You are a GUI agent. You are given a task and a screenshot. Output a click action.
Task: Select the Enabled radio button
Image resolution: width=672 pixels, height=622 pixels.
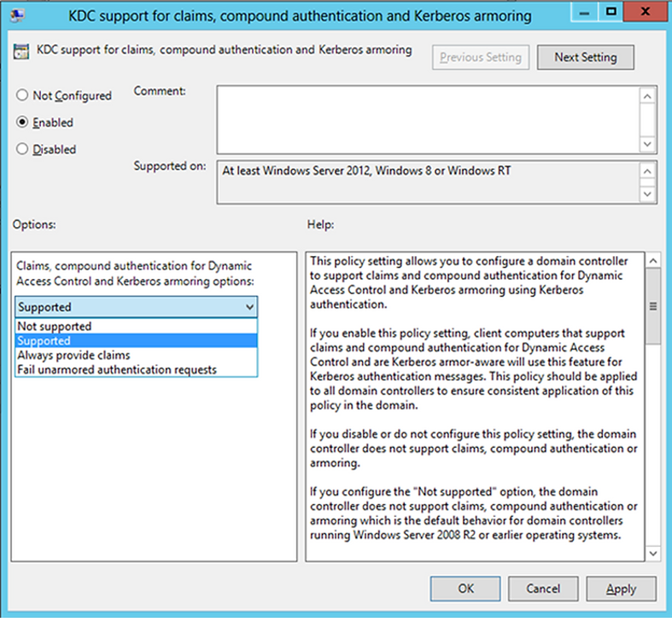(x=22, y=123)
